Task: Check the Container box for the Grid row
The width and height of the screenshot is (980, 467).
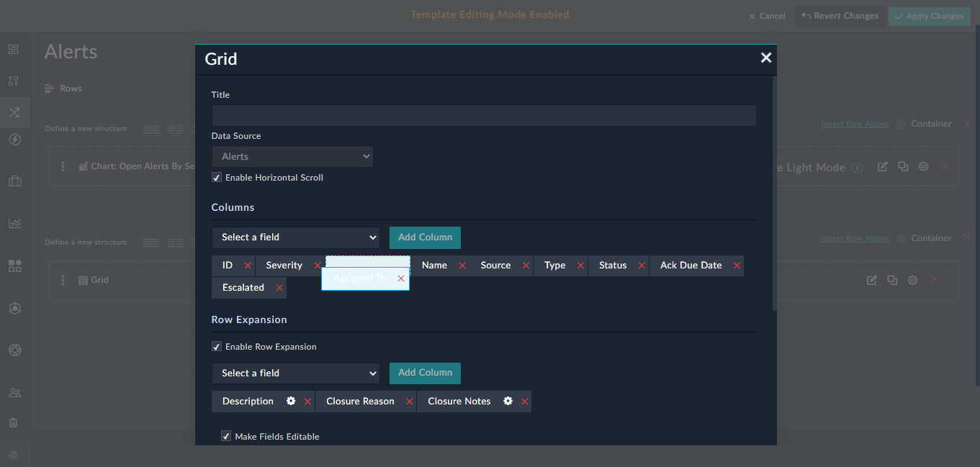Action: (901, 239)
